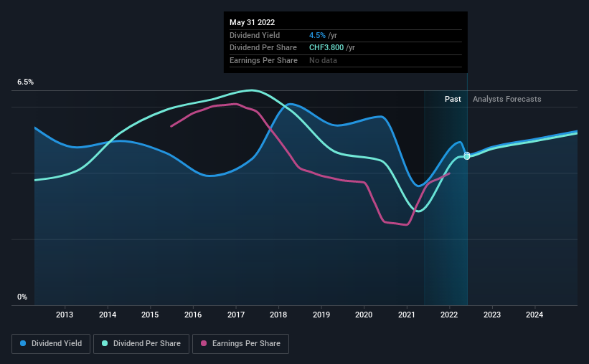Screen dimensions: 589x364
Task: Click the 0% y-axis label
Action: pyautogui.click(x=22, y=297)
